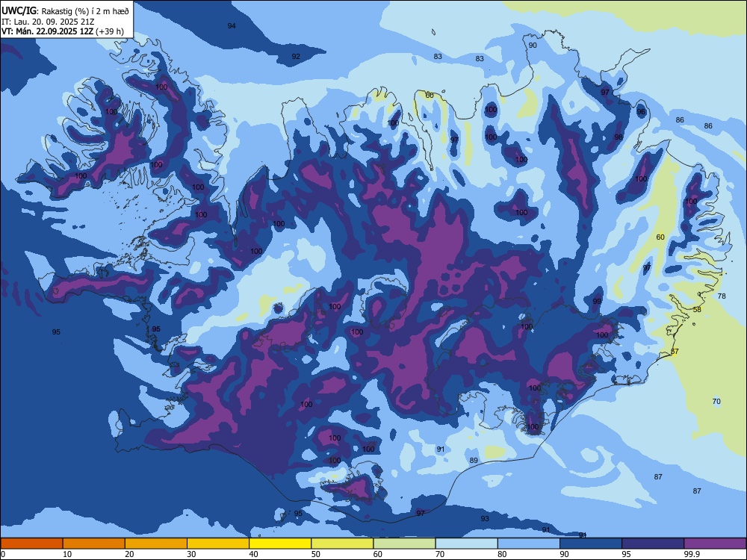Pick the pale yellow 50–60 legend swatch
The width and height of the screenshot is (747, 560).
coord(342,544)
